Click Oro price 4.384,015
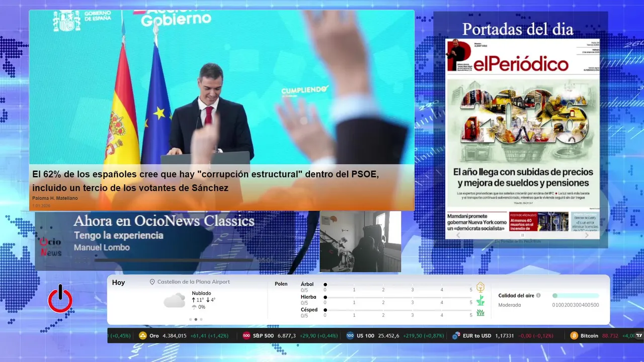This screenshot has height=362, width=644. click(x=175, y=336)
